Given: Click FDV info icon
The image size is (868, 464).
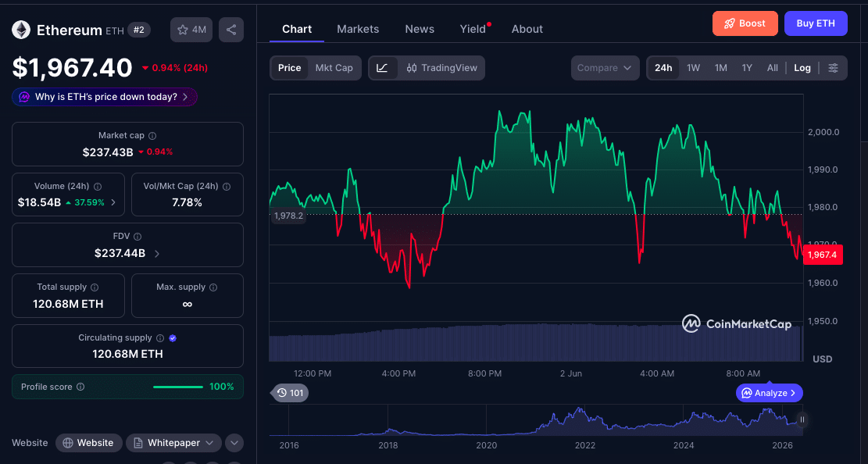Looking at the screenshot, I should click(x=138, y=237).
